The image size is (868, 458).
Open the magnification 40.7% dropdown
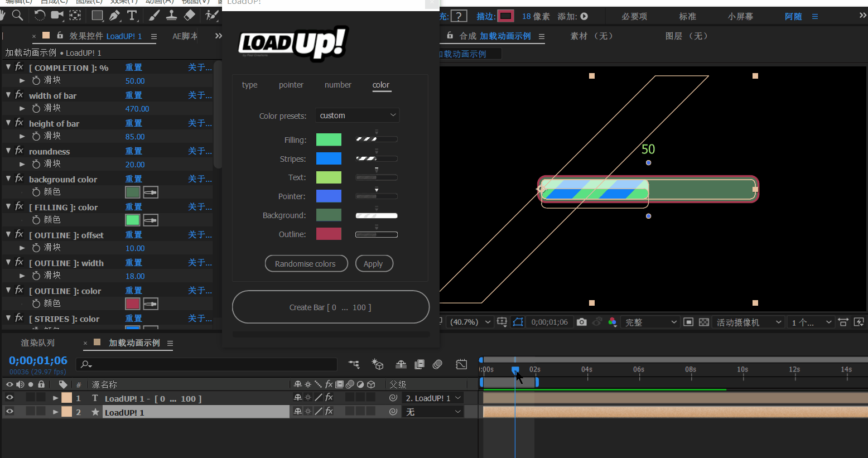(471, 322)
